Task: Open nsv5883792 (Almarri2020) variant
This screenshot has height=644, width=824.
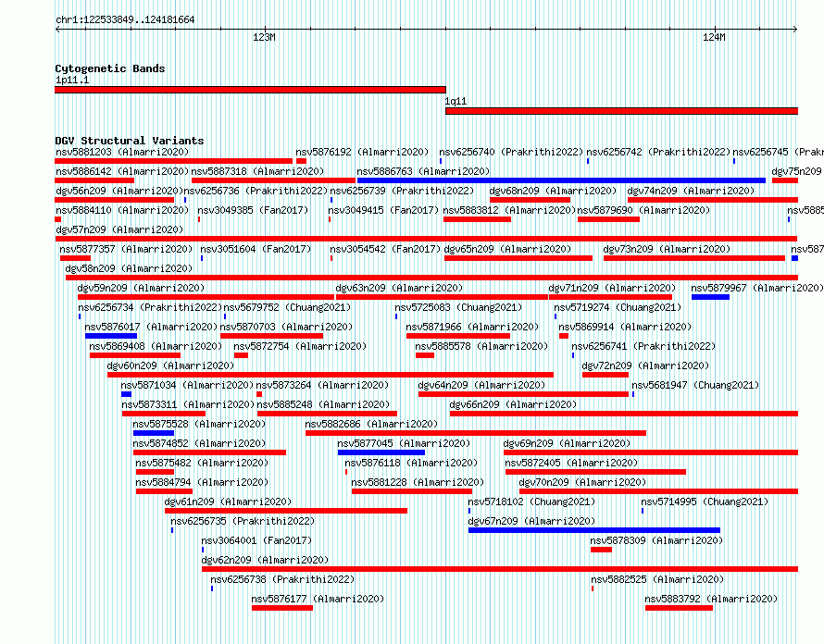Action: (711, 599)
